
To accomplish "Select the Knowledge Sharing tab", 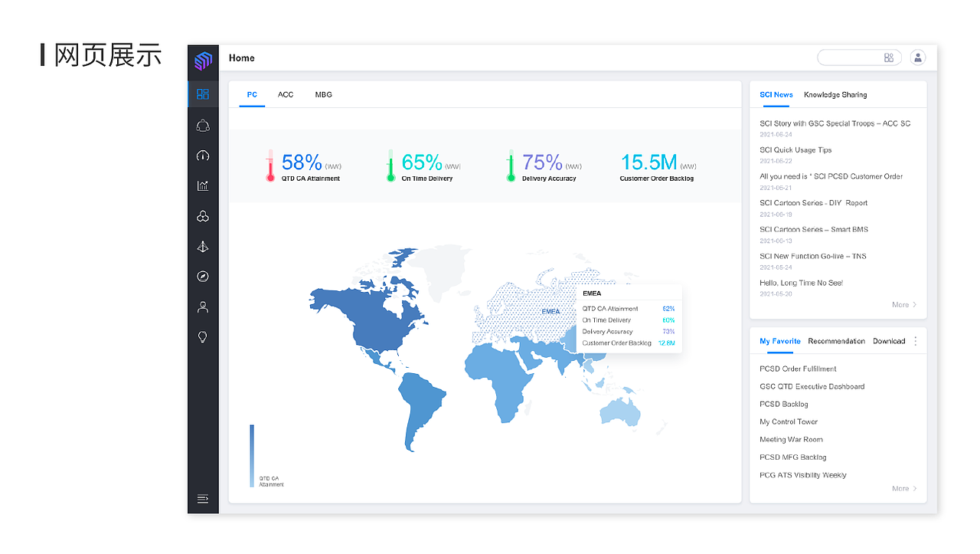I will tap(835, 95).
